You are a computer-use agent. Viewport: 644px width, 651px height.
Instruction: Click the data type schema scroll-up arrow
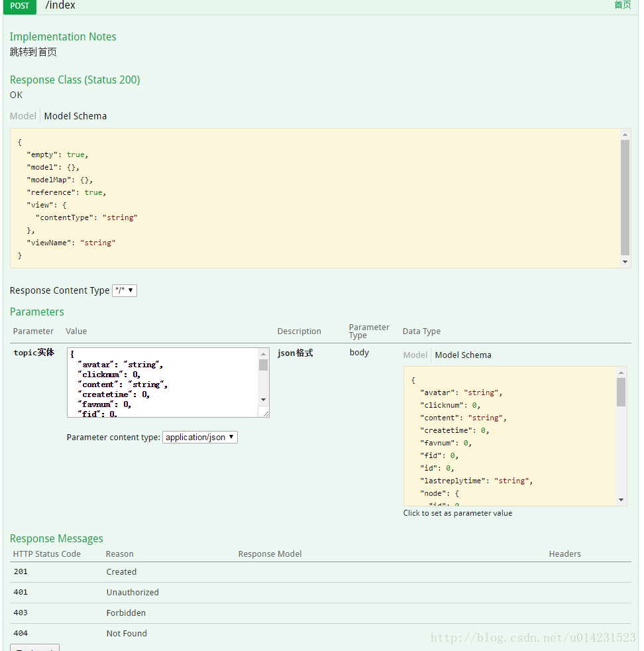pos(621,373)
